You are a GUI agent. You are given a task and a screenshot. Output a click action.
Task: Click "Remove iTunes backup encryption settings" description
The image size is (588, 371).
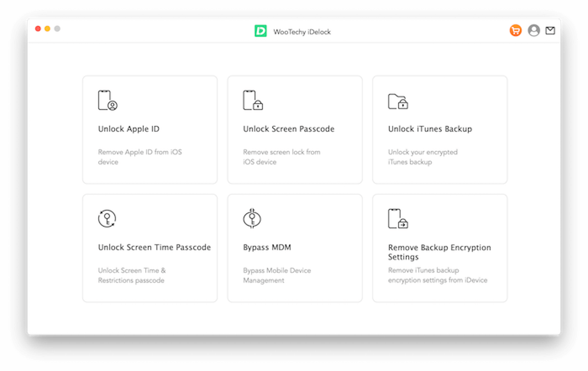437,275
